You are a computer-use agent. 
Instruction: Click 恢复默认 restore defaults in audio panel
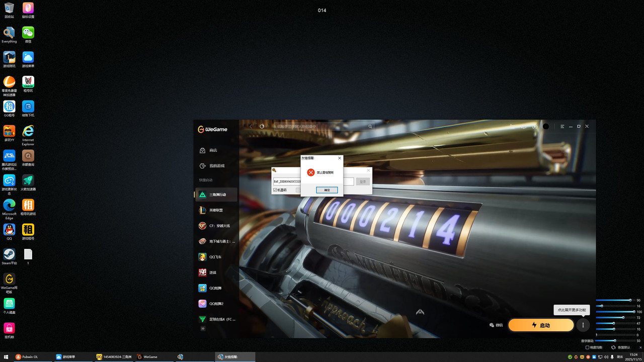tap(621, 347)
